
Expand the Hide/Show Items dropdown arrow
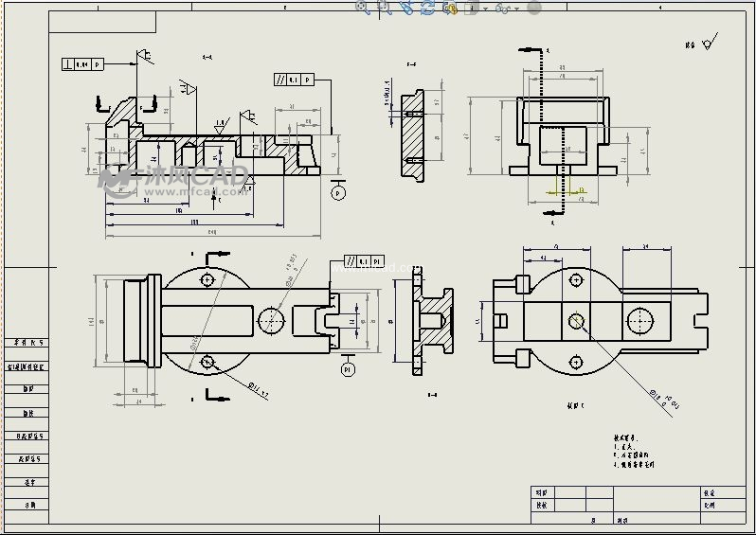(517, 9)
